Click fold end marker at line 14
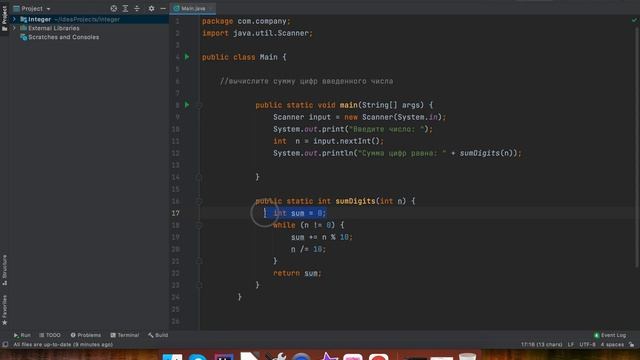Screen dimensions: 640x360 tap(199, 177)
